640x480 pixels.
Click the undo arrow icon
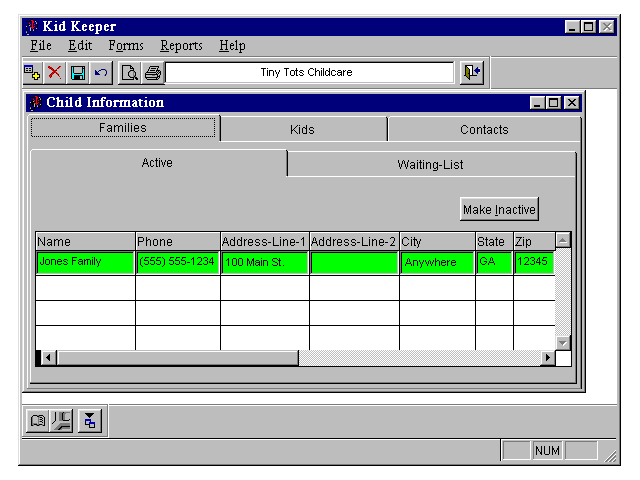[x=100, y=73]
